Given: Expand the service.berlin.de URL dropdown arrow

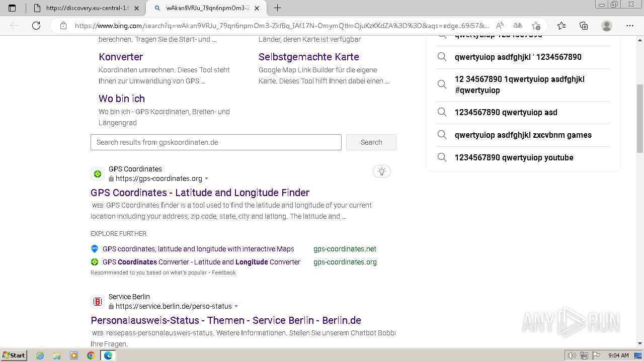Looking at the screenshot, I should point(236,307).
